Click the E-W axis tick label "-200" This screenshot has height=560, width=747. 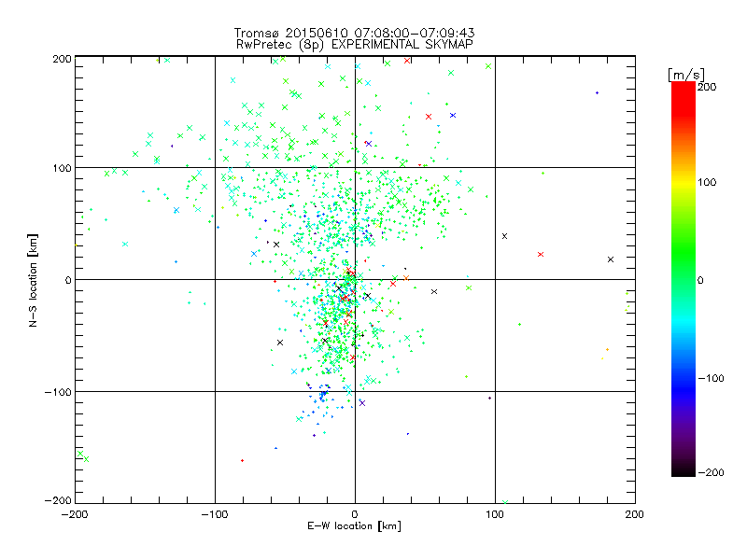point(75,514)
